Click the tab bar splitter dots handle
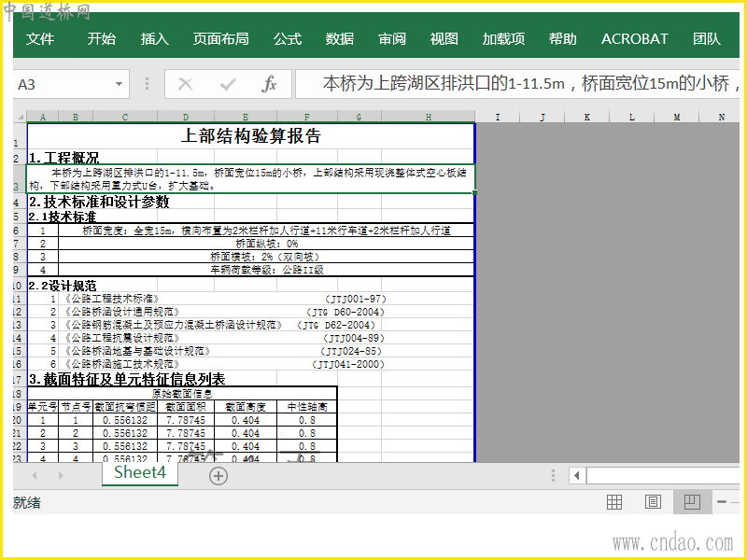The width and height of the screenshot is (747, 560). pyautogui.click(x=553, y=475)
